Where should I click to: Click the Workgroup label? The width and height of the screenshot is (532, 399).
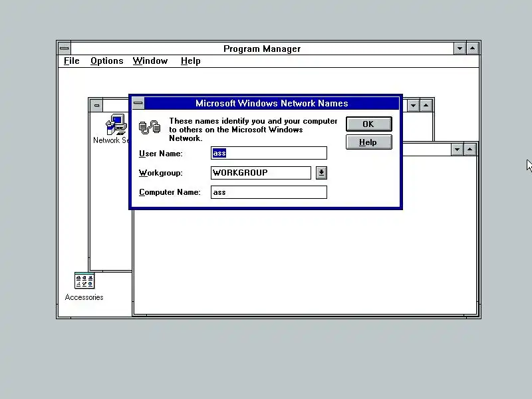(161, 173)
